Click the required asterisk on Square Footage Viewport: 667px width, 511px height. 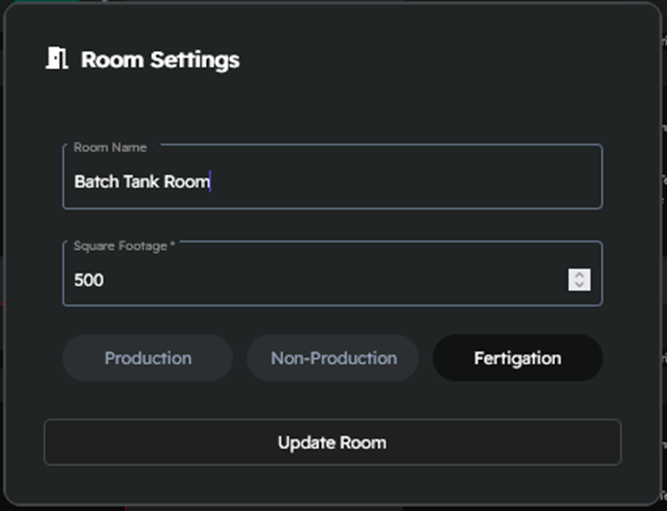tap(173, 245)
